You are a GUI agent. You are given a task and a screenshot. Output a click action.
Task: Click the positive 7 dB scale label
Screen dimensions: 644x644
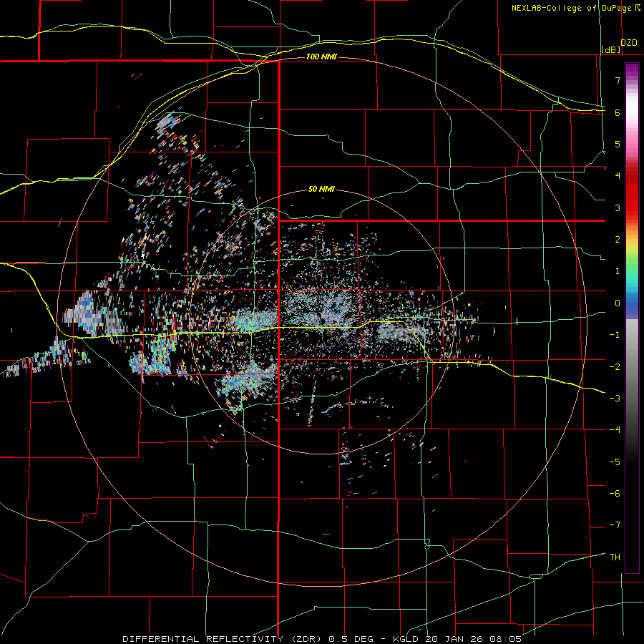pyautogui.click(x=618, y=80)
